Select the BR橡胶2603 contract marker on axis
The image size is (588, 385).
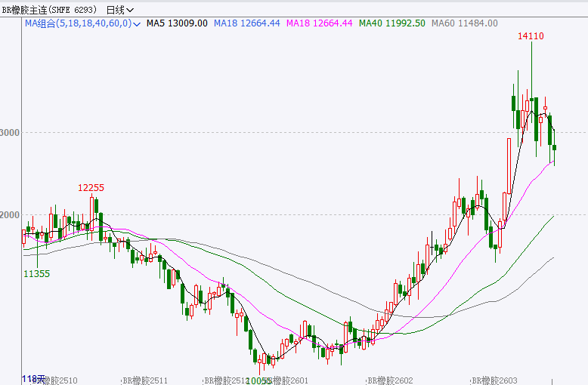pos(496,380)
